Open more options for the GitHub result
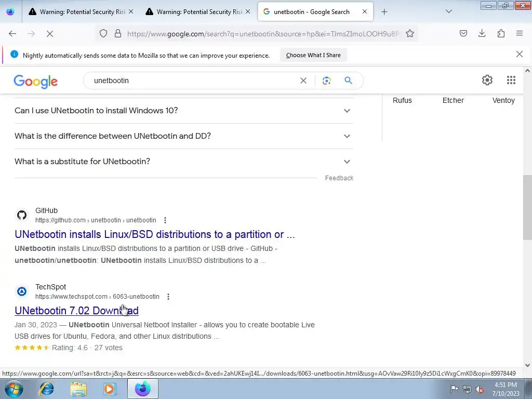The image size is (532, 399). (165, 220)
